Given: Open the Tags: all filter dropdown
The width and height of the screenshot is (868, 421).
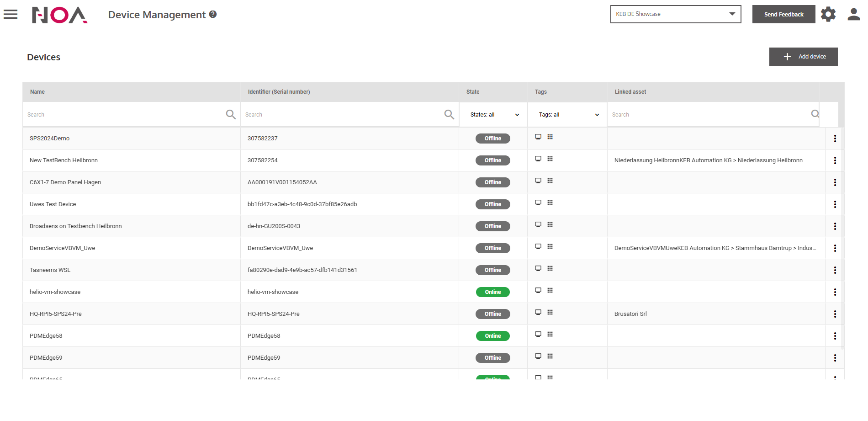Looking at the screenshot, I should click(x=567, y=115).
